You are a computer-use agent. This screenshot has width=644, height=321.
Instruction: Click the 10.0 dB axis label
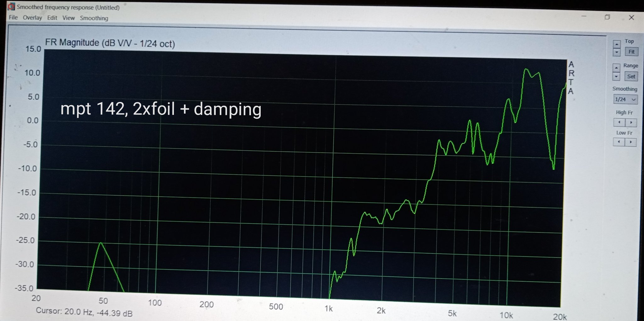tap(32, 73)
